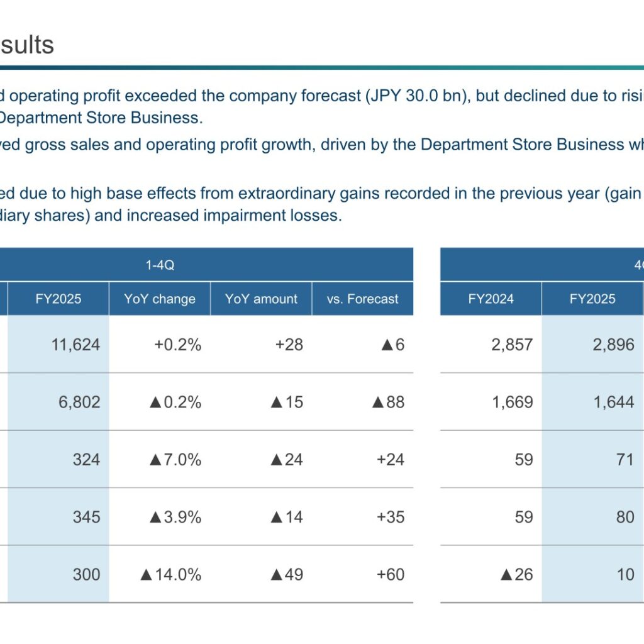Click the YoY change column header
Image resolution: width=644 pixels, height=644 pixels.
pyautogui.click(x=160, y=299)
